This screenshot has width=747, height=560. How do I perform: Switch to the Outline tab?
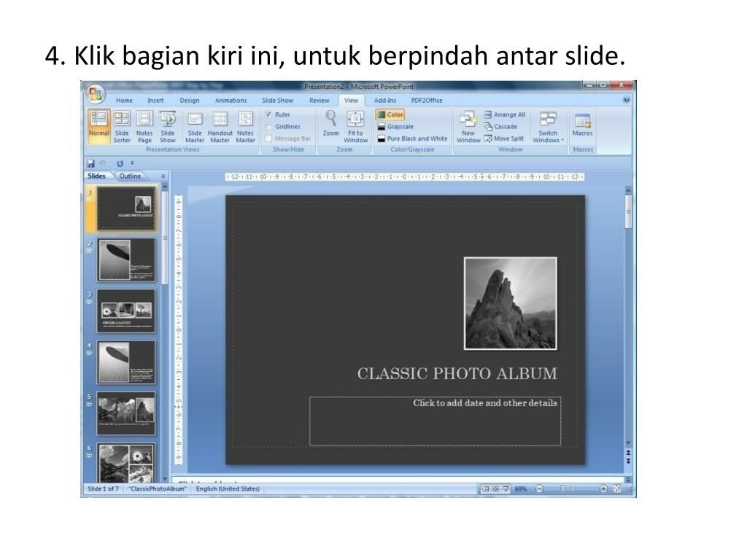[130, 176]
